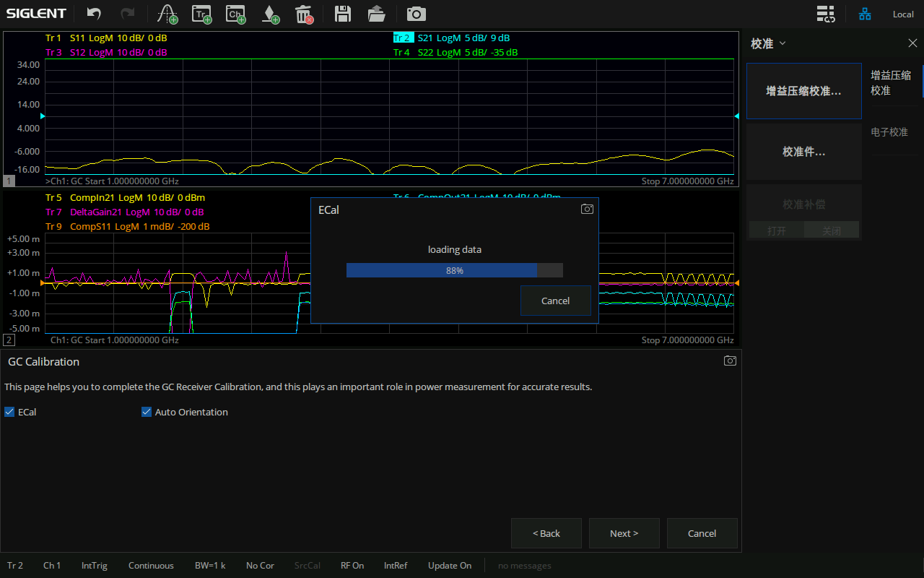Delete with the trash can icon
The height and width of the screenshot is (578, 924).
pyautogui.click(x=304, y=14)
